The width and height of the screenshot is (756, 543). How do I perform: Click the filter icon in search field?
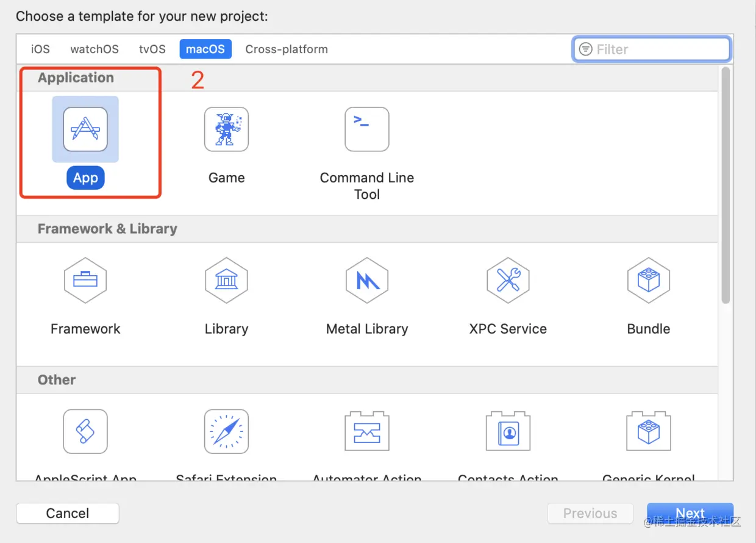click(585, 49)
